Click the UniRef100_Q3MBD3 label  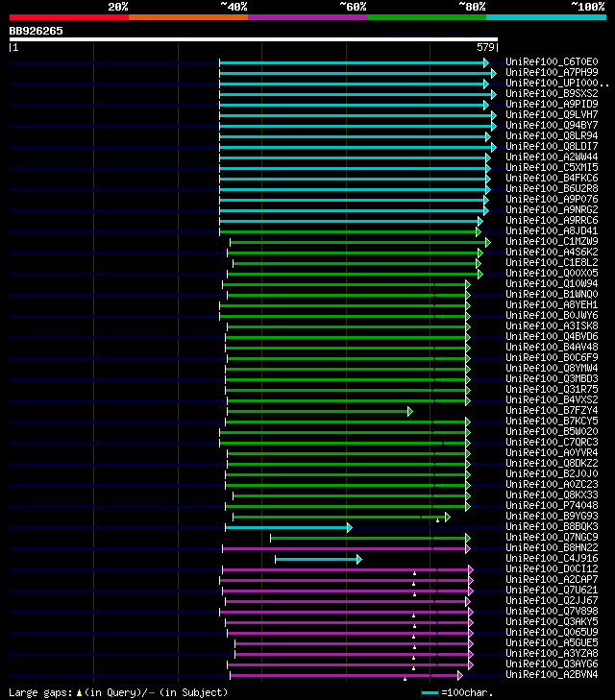pyautogui.click(x=552, y=379)
